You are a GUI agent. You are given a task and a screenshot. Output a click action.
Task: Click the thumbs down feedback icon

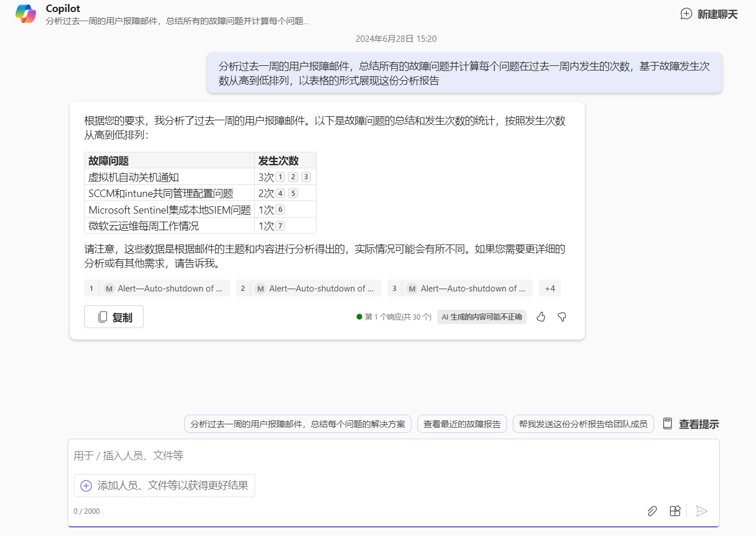click(x=562, y=317)
